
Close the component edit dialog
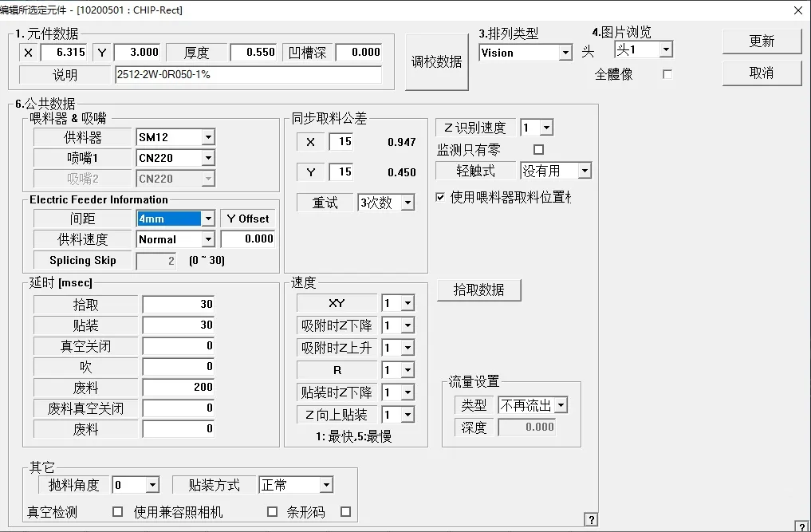(x=797, y=10)
